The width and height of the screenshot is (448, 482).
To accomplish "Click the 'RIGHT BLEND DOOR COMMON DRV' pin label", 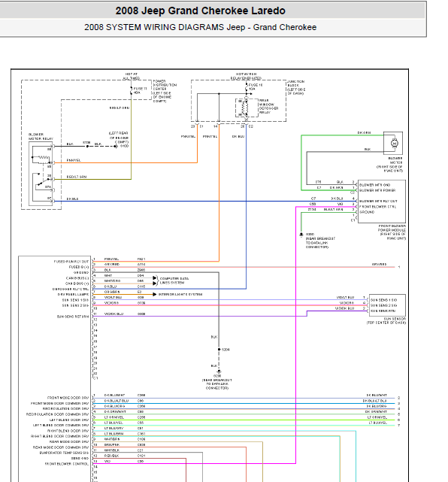I will coord(60,436).
